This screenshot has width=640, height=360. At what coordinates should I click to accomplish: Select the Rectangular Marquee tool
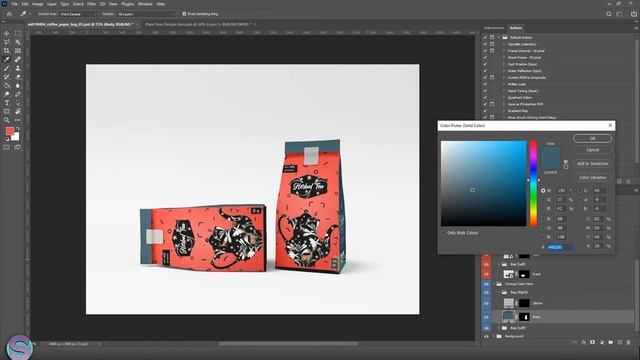18,33
